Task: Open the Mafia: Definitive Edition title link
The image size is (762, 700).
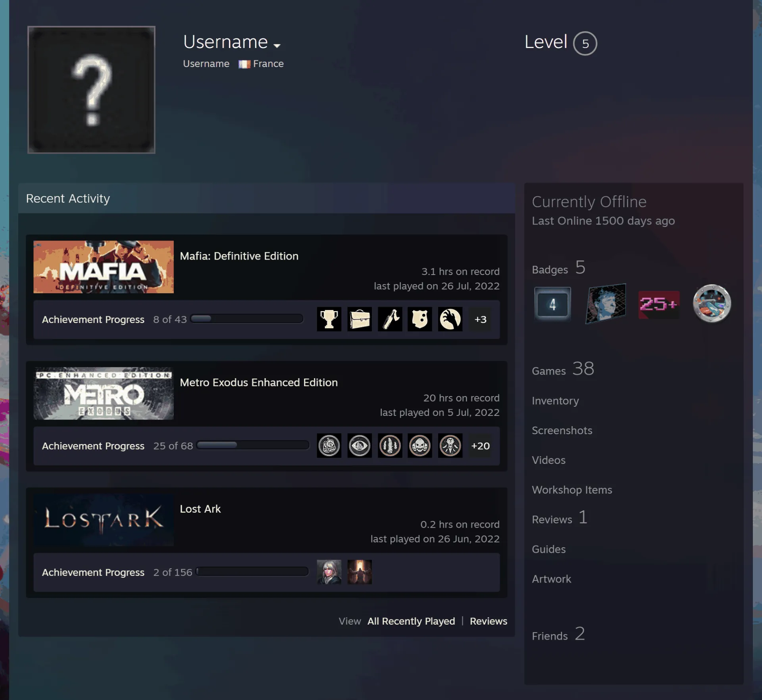Action: pos(239,256)
